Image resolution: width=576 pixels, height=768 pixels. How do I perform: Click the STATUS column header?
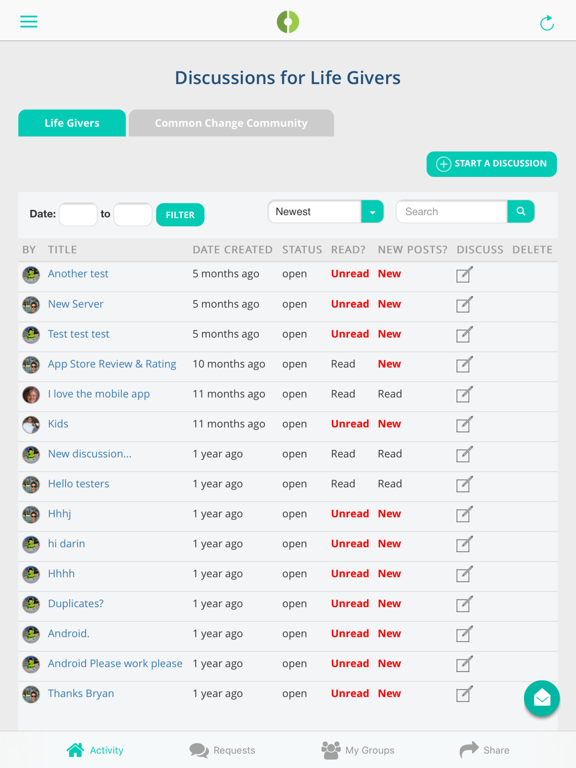click(302, 250)
